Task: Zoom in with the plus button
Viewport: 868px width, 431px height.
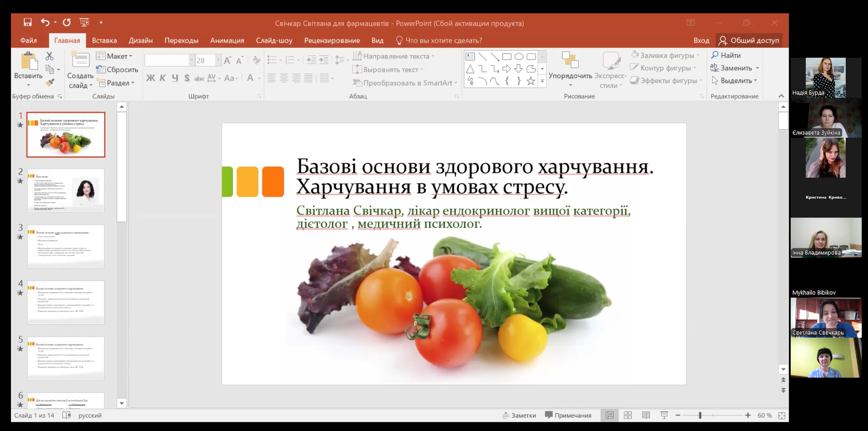Action: click(x=748, y=416)
